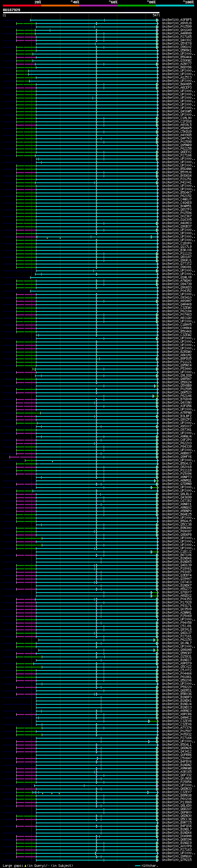Select the UniRef100_Q9LDQ9 label
The width and height of the screenshot is (197, 868).
177,375
